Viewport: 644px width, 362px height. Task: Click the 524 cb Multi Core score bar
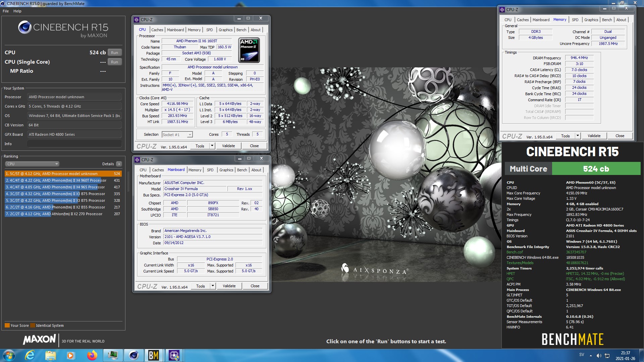tap(596, 169)
